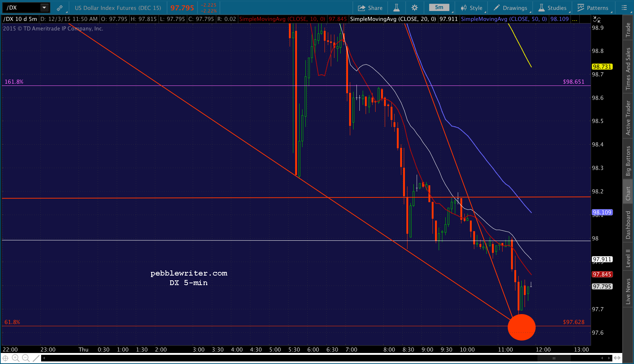Click the 97.795 last price in header

[182, 8]
